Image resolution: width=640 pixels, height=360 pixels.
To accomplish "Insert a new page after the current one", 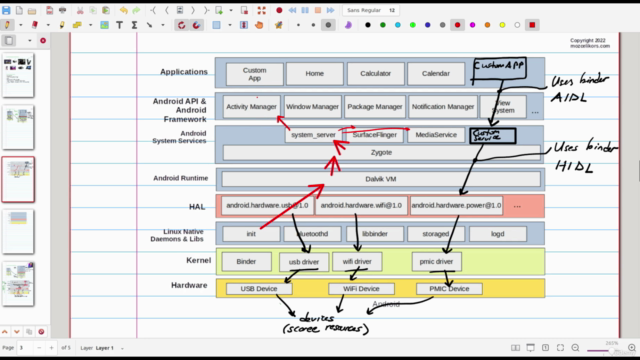I will (x=219, y=10).
